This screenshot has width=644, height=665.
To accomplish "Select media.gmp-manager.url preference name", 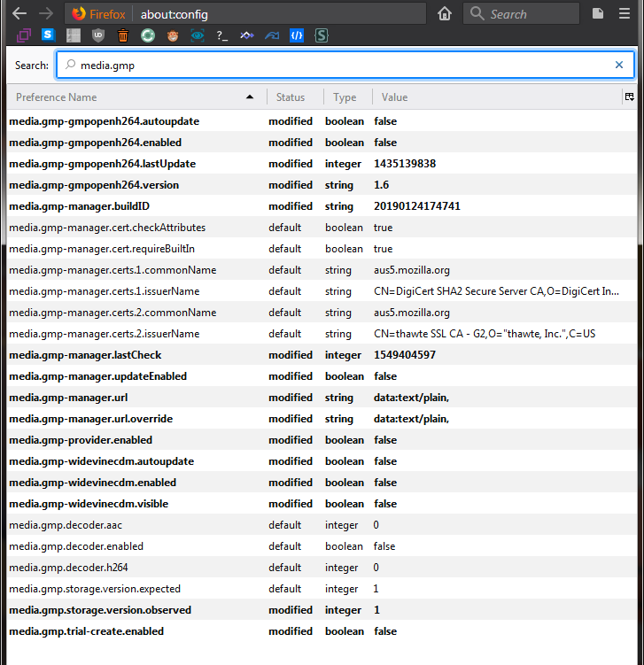I will pyautogui.click(x=68, y=398).
